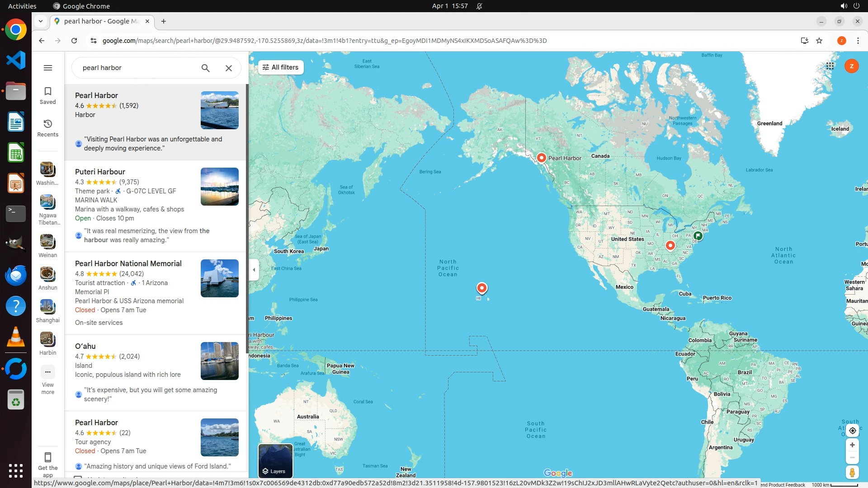The image size is (868, 488).
Task: Click the search magnifier icon
Action: pos(206,68)
